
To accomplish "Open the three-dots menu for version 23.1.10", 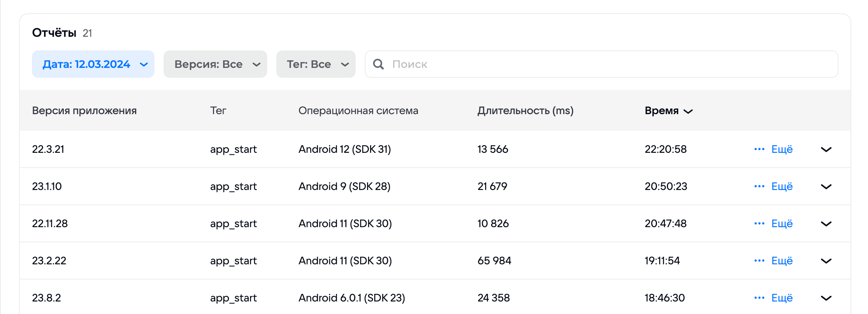I will tap(759, 186).
